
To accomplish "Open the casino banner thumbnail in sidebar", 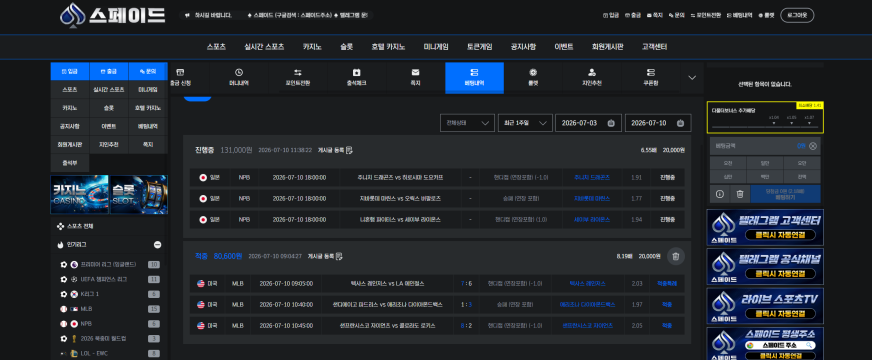I will (x=80, y=195).
